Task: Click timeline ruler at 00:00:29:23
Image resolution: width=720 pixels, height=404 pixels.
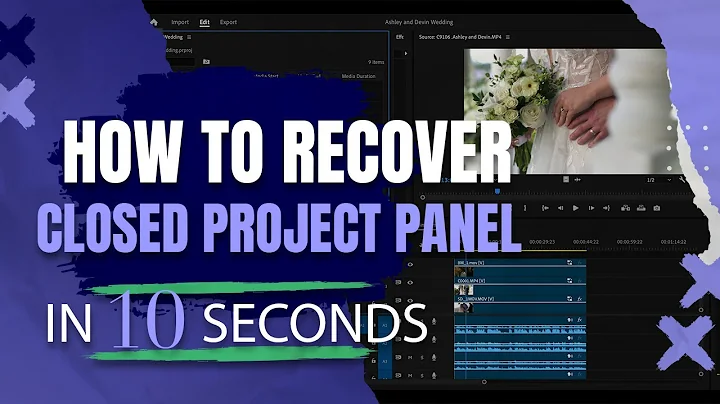Action: pyautogui.click(x=542, y=242)
